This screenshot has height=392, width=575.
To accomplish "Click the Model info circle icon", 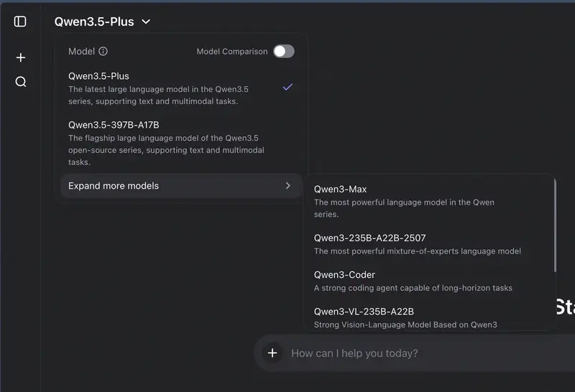I will 103,52.
